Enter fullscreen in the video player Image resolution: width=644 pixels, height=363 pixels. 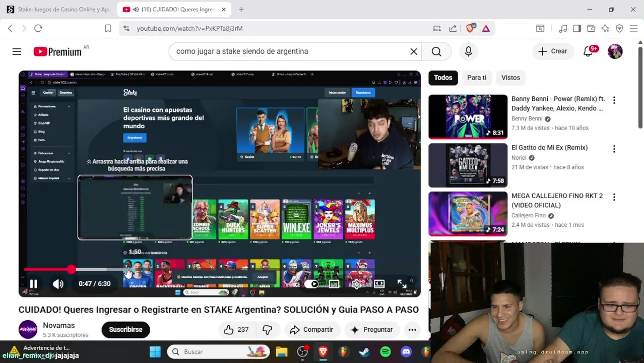point(402,284)
